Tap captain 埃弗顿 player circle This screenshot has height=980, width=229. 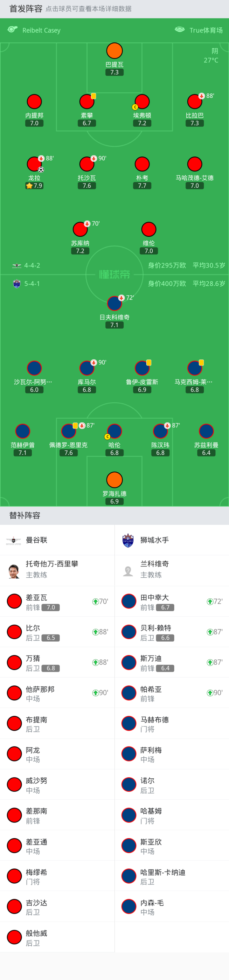point(142,101)
